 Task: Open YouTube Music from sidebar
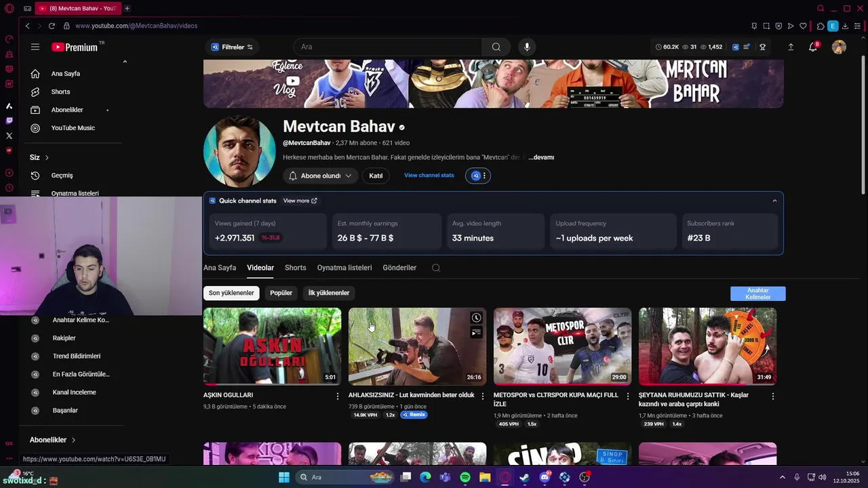tap(73, 128)
